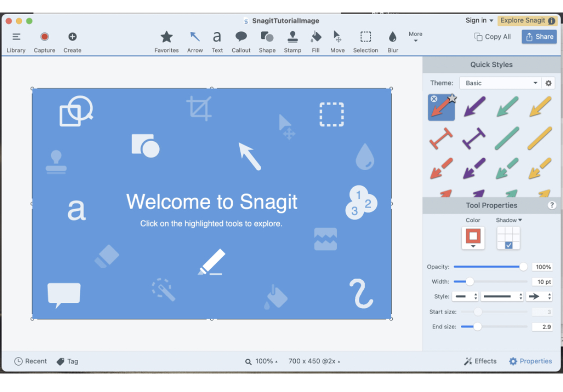Image resolution: width=563 pixels, height=392 pixels.
Task: Click the speech bubble icon on canvas
Action: pos(64,295)
